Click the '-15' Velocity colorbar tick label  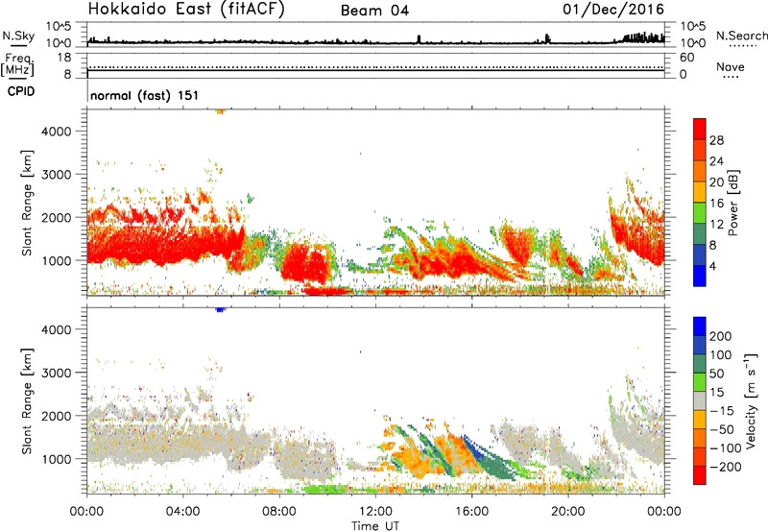point(722,410)
